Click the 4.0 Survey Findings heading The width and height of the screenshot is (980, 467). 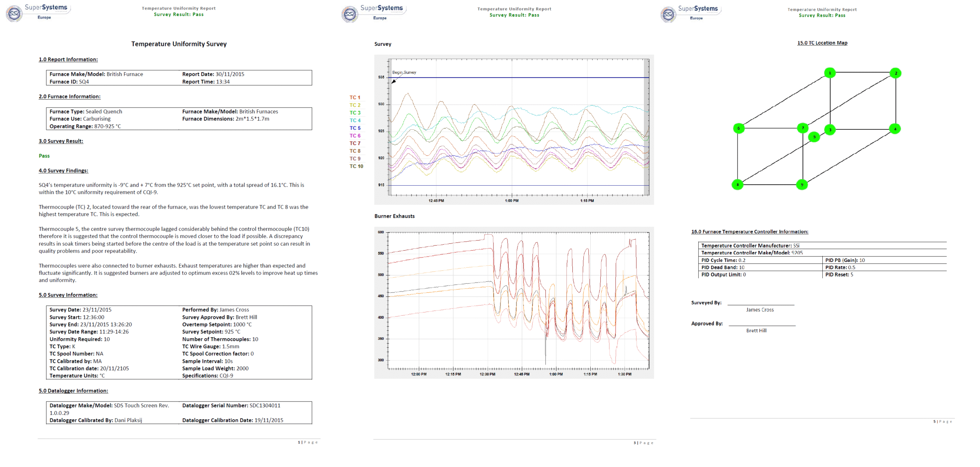[63, 171]
